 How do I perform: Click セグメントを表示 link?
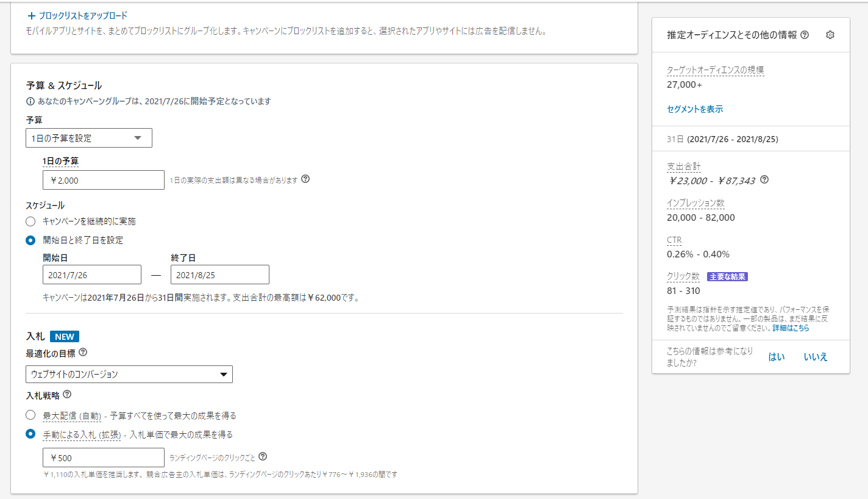(x=695, y=109)
